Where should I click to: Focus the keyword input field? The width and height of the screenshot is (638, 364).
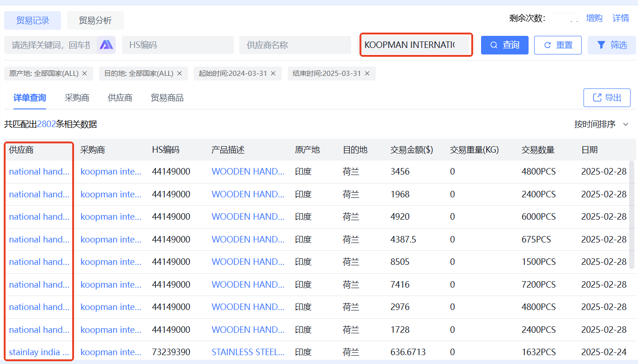[x=51, y=45]
